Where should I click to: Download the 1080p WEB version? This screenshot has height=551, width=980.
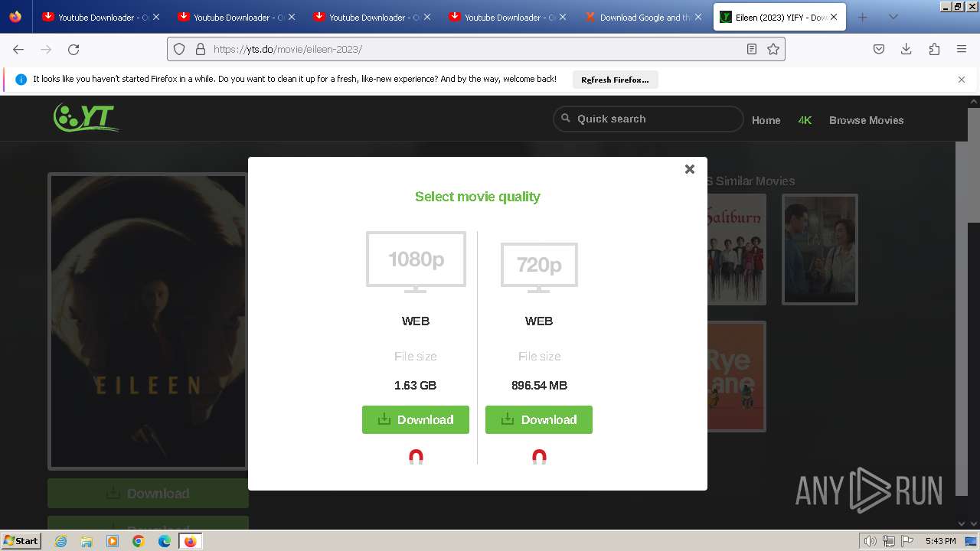[x=416, y=419]
